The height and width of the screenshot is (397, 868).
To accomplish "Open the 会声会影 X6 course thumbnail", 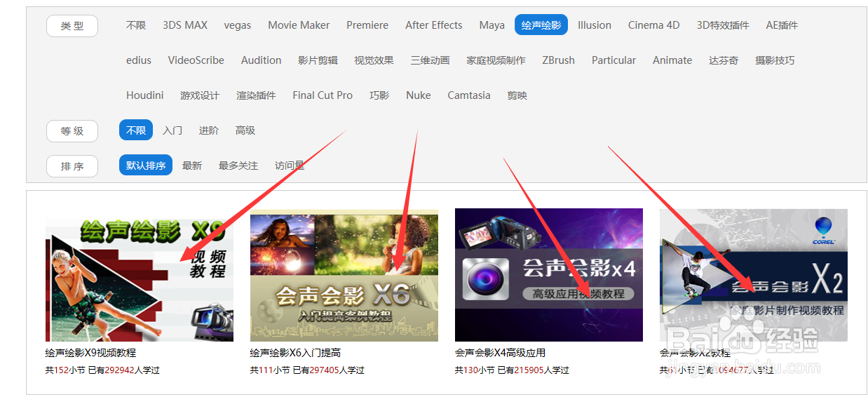I will point(344,275).
